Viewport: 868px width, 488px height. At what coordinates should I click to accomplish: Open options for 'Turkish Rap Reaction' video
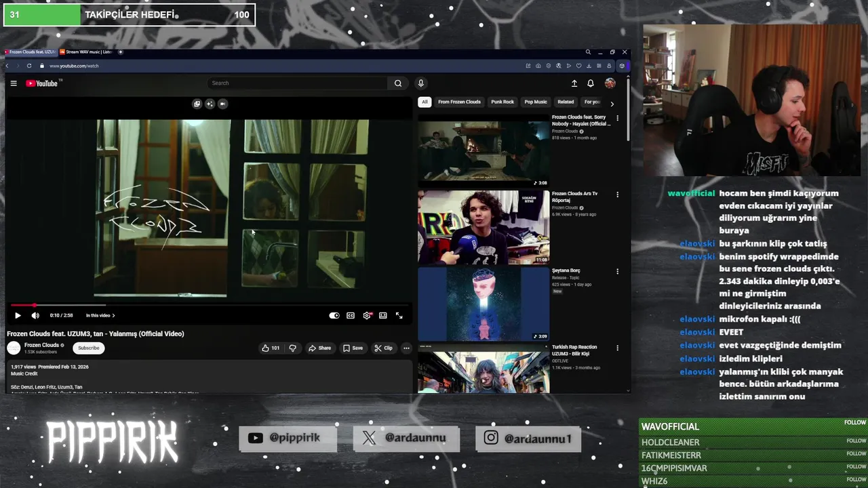(617, 348)
